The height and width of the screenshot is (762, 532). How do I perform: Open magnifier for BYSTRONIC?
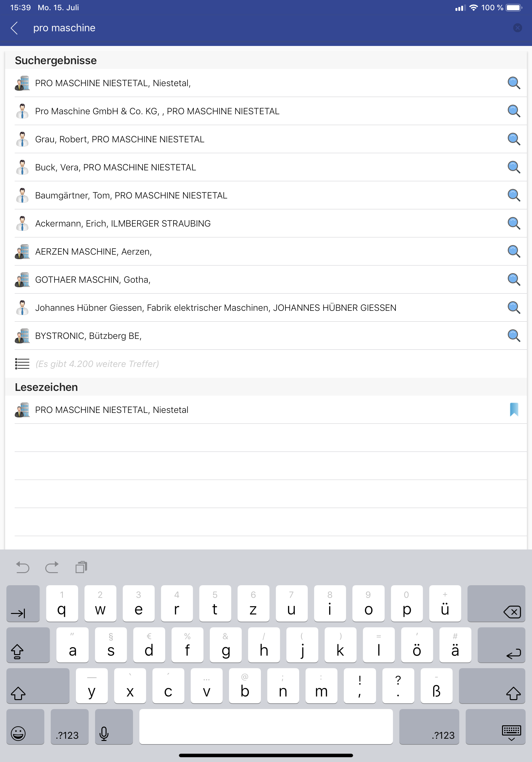[514, 336]
